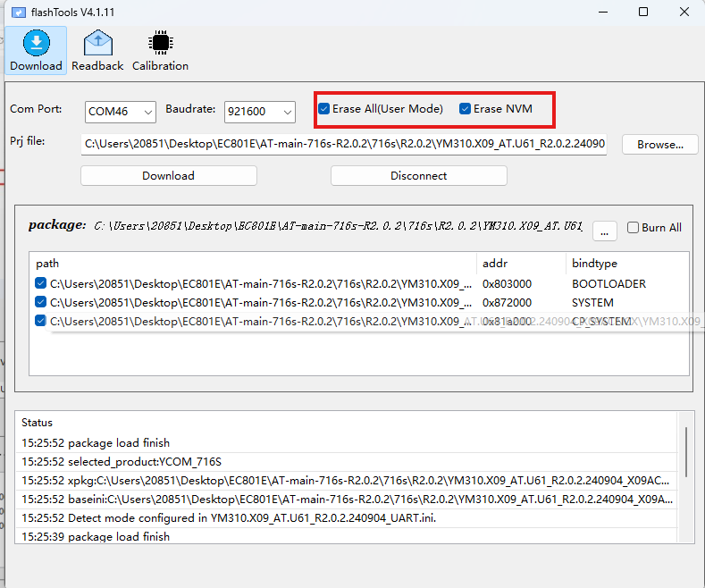
Task: Enable the Burn All checkbox
Action: click(x=634, y=228)
